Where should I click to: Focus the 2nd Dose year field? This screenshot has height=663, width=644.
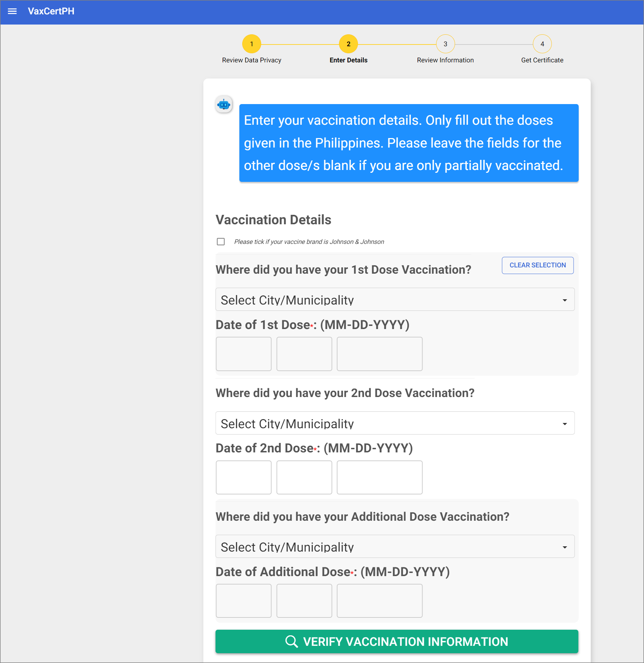point(380,477)
